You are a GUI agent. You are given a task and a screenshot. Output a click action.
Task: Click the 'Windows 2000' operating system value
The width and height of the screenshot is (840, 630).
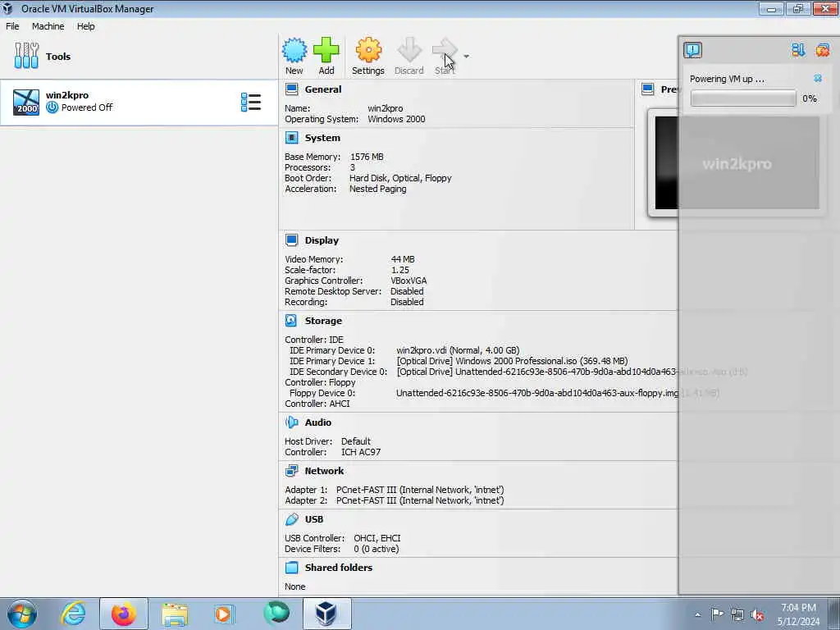coord(396,119)
